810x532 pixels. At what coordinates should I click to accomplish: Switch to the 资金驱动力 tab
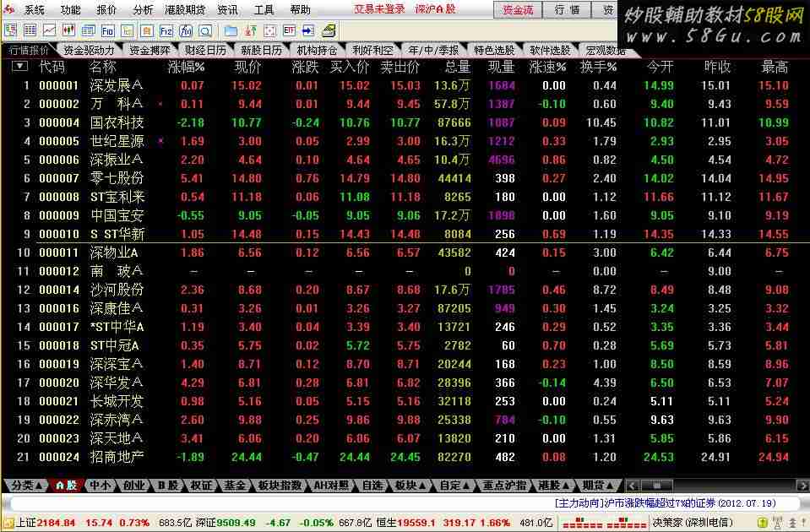pyautogui.click(x=89, y=50)
